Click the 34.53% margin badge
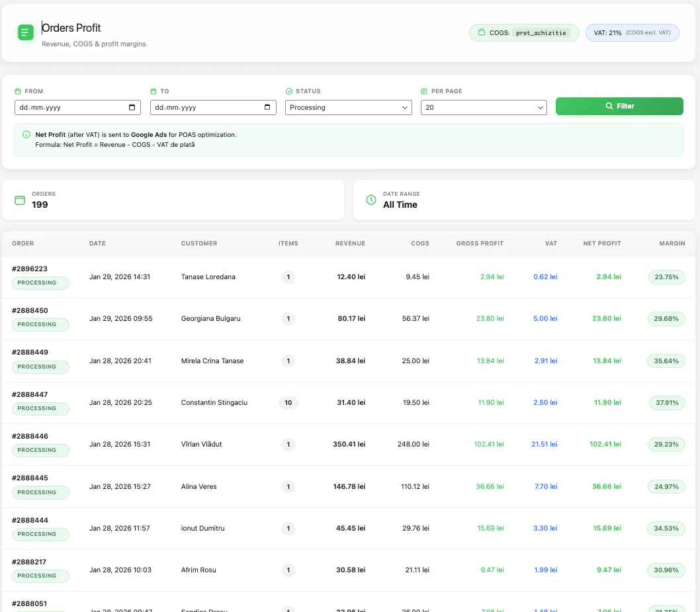 pyautogui.click(x=666, y=528)
